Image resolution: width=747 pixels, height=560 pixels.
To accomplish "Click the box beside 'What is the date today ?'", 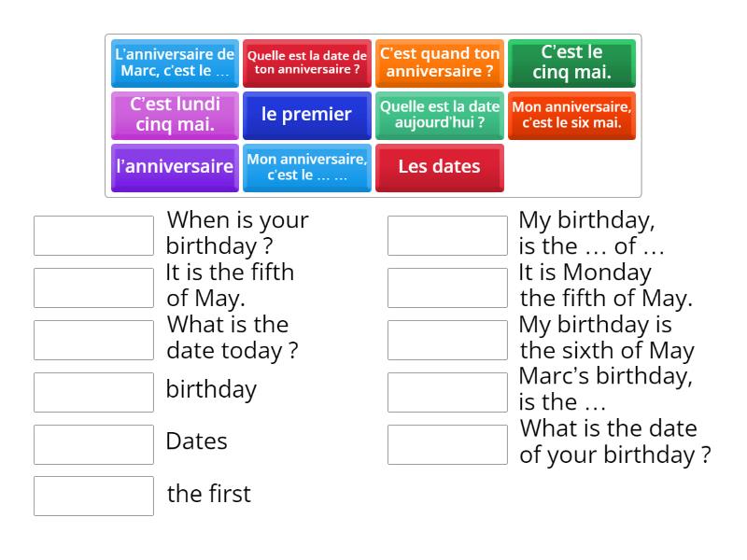I will tap(92, 339).
